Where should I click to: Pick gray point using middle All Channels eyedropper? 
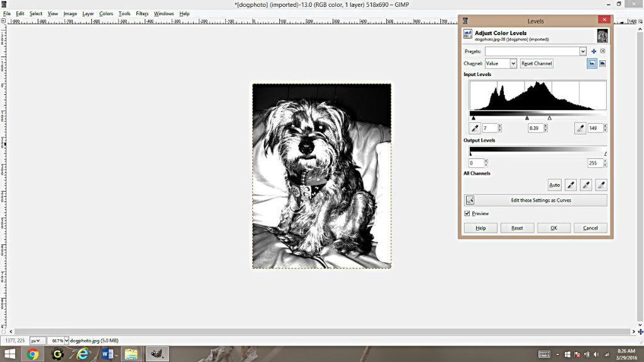point(587,185)
